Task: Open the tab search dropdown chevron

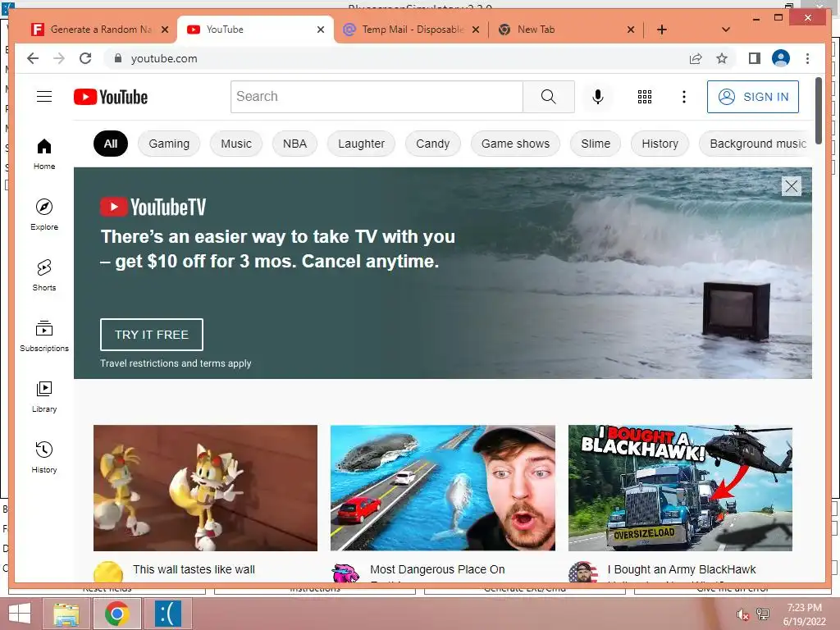Action: [726, 30]
